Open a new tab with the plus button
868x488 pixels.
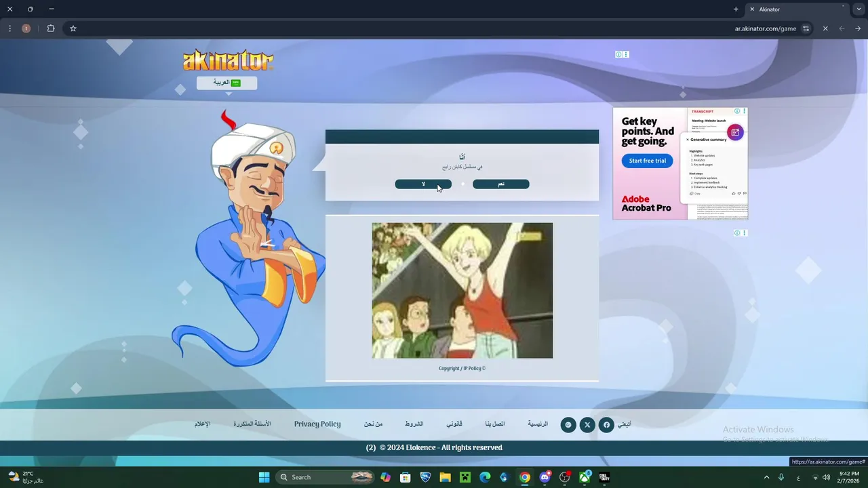tap(736, 9)
